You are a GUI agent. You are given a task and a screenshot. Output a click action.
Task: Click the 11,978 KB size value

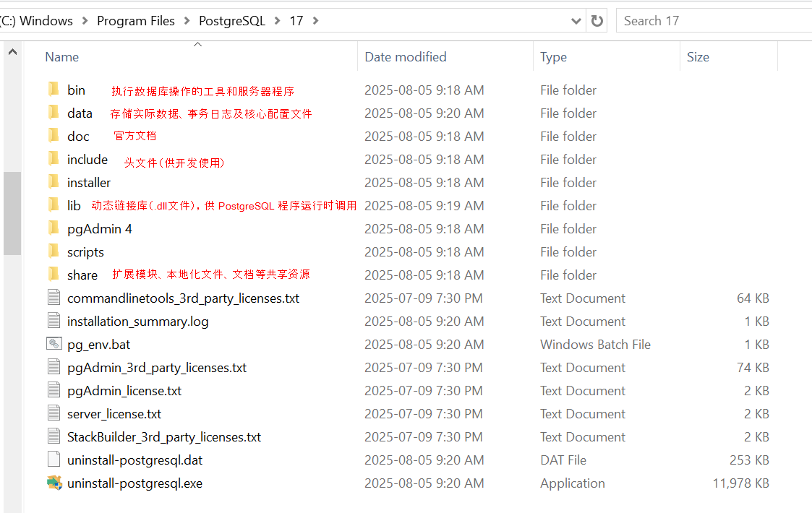tap(740, 483)
